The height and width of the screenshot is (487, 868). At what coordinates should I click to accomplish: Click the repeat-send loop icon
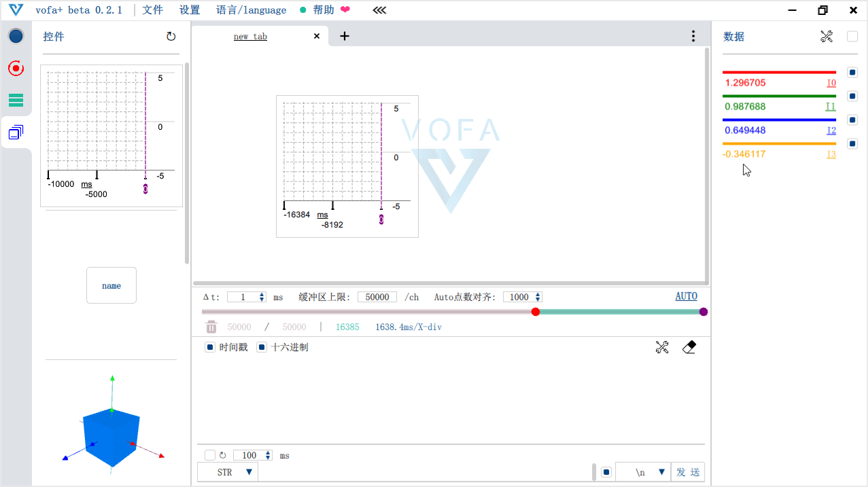[222, 455]
